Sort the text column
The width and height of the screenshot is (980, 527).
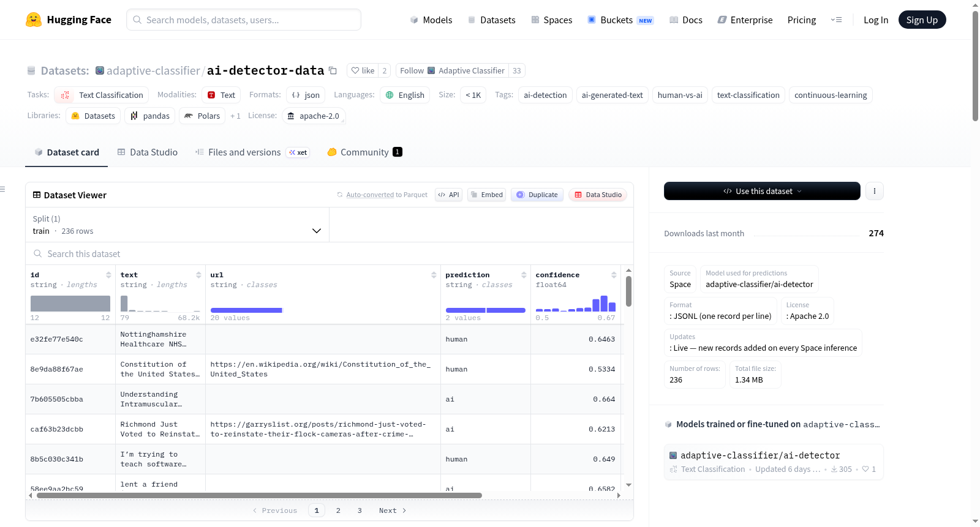pyautogui.click(x=198, y=275)
